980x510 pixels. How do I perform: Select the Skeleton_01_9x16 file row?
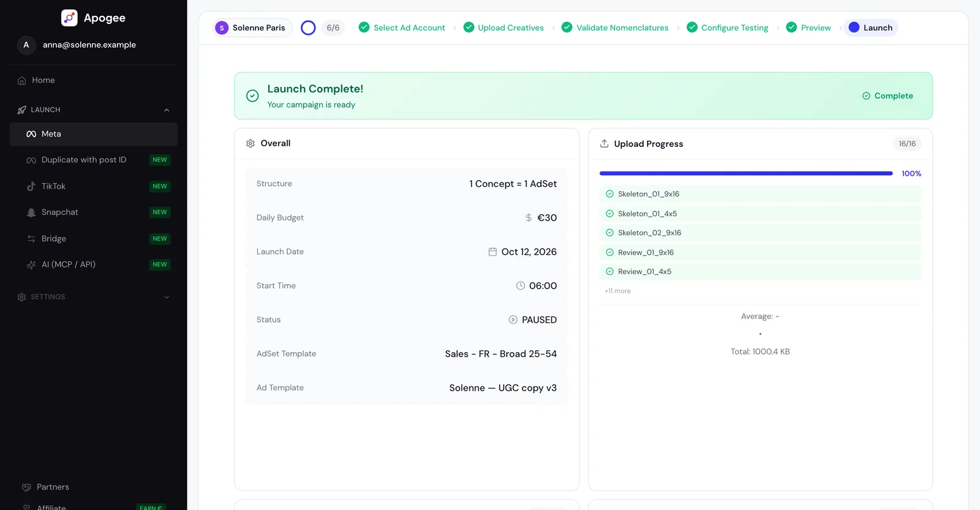[760, 194]
